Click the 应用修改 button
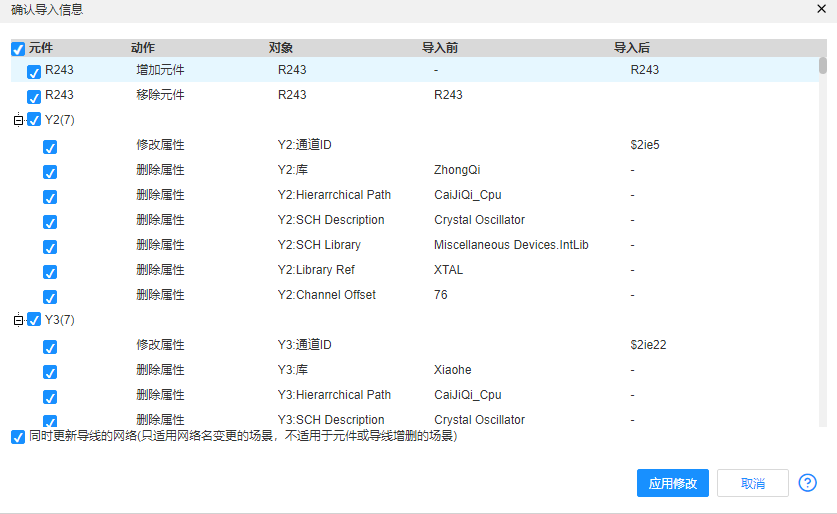Screen dimensions: 837x514 pyautogui.click(x=673, y=483)
